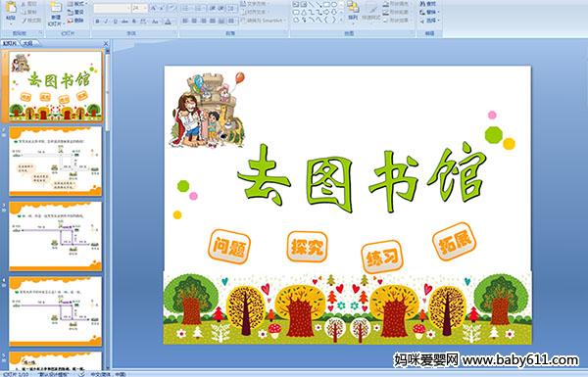Toggle underline formatting
The height and width of the screenshot is (377, 588).
pyautogui.click(x=115, y=22)
